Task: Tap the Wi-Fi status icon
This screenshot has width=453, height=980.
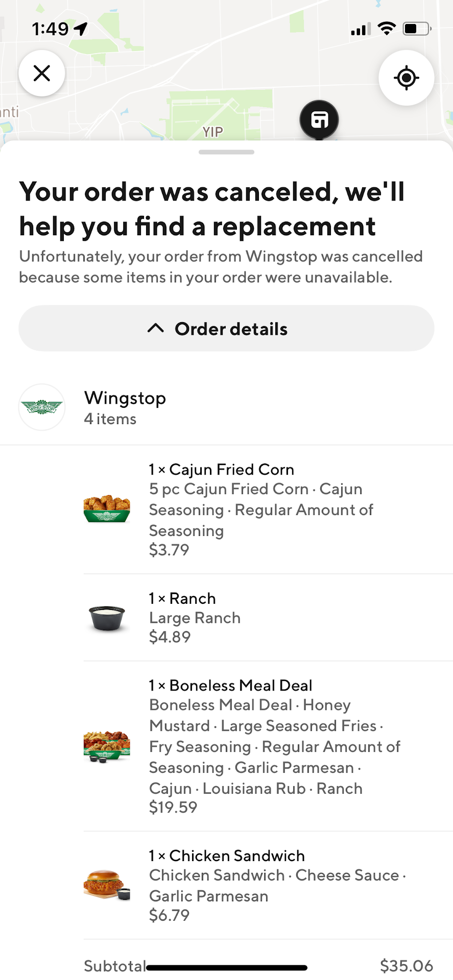Action: pyautogui.click(x=388, y=29)
